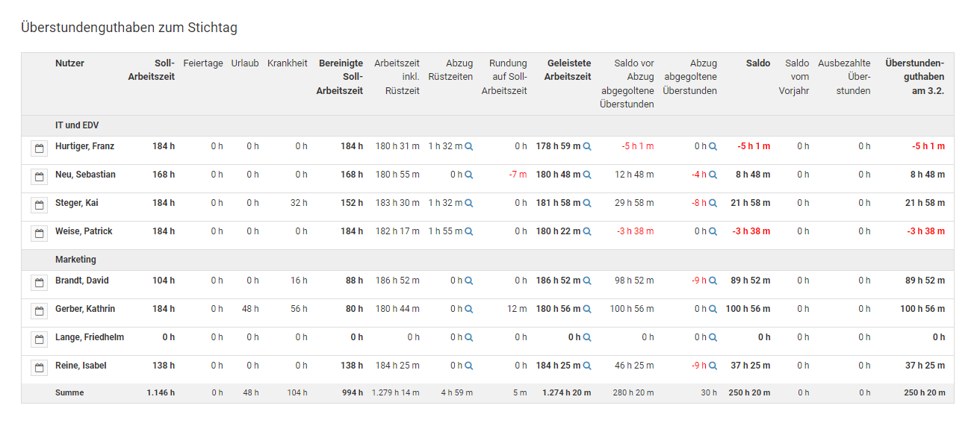Viewport: 980px width, 429px height.
Task: Open calendar icon for Neu, Sebastian
Action: click(39, 177)
